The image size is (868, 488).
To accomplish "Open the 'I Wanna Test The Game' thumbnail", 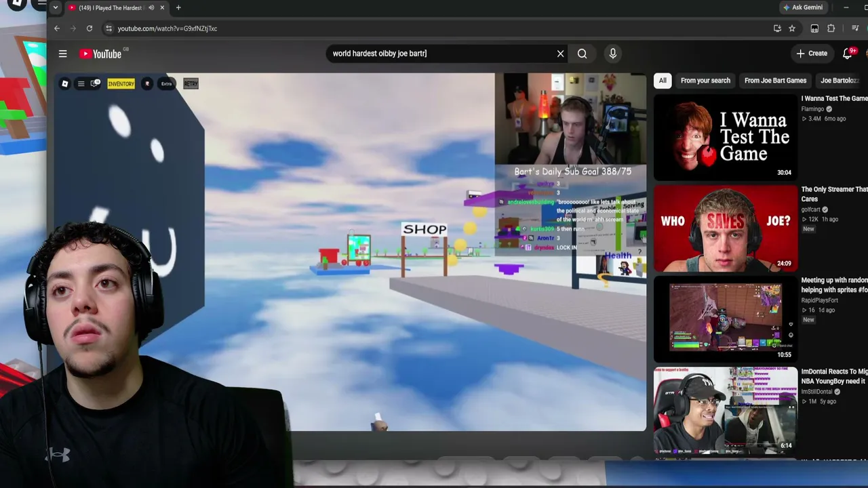I will tap(726, 138).
